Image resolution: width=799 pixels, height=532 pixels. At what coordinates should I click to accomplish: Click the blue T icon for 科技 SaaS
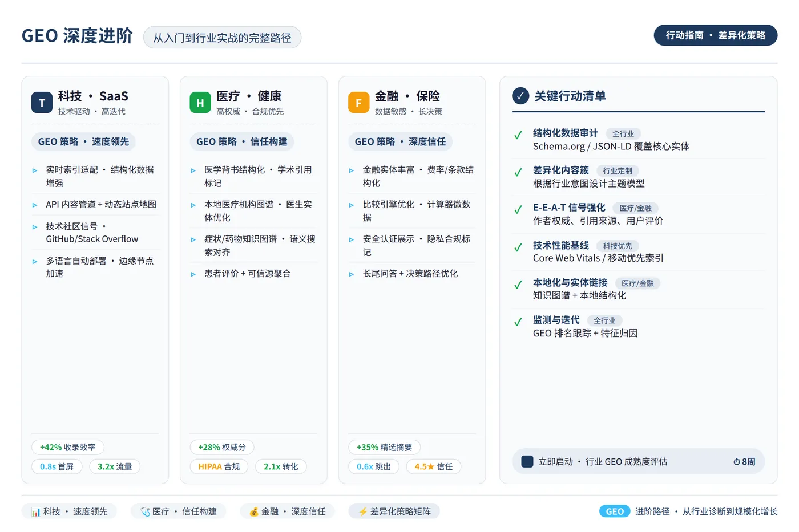pos(42,103)
